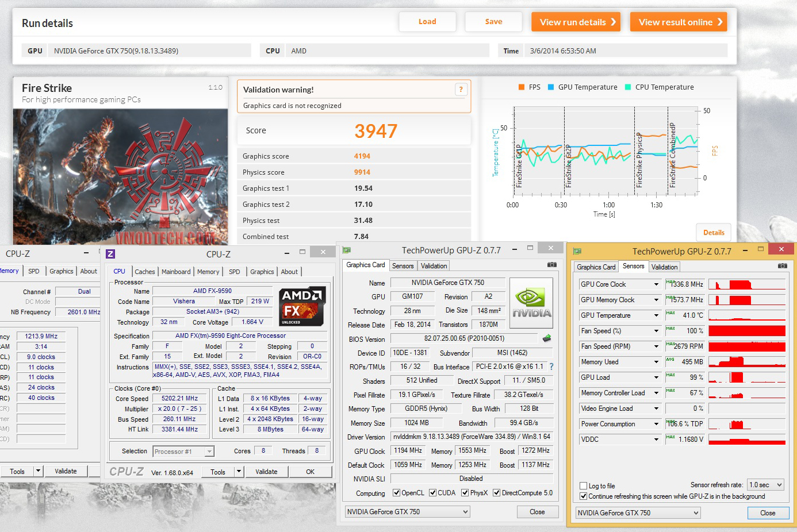Open the GPU selector dropdown in Sensors window
This screenshot has width=797, height=532.
pos(638,513)
